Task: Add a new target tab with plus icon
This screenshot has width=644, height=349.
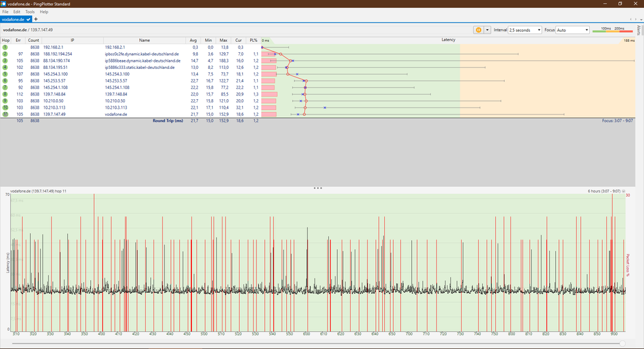Action: [x=35, y=19]
